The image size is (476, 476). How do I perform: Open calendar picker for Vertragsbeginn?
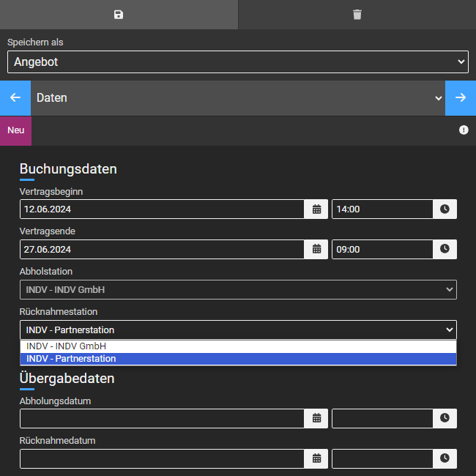click(316, 209)
